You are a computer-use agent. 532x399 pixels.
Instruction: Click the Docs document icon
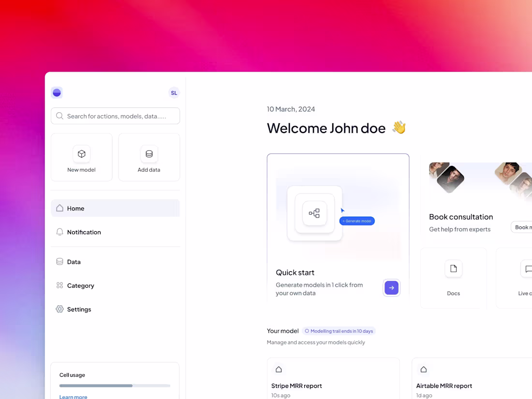pos(453,269)
